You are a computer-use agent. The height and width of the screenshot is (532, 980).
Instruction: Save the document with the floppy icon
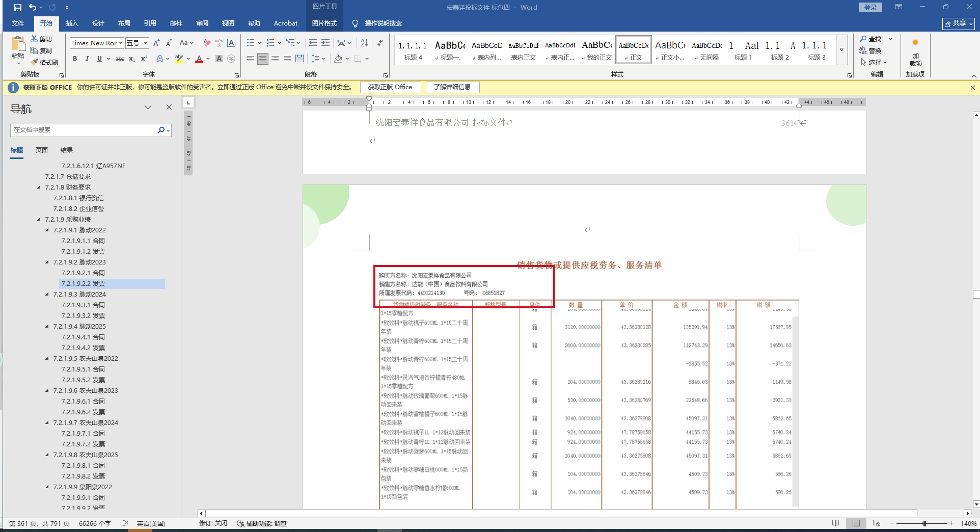click(x=17, y=8)
